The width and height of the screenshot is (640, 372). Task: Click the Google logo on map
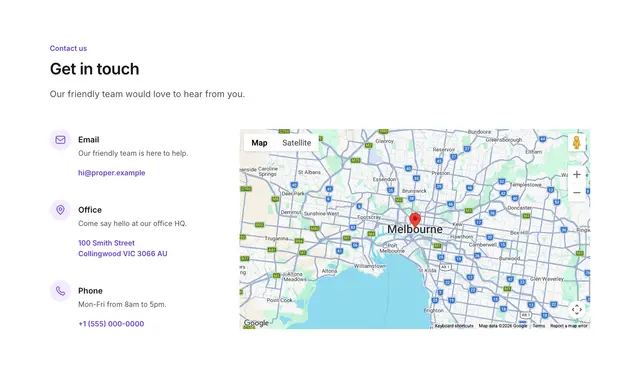pos(256,323)
